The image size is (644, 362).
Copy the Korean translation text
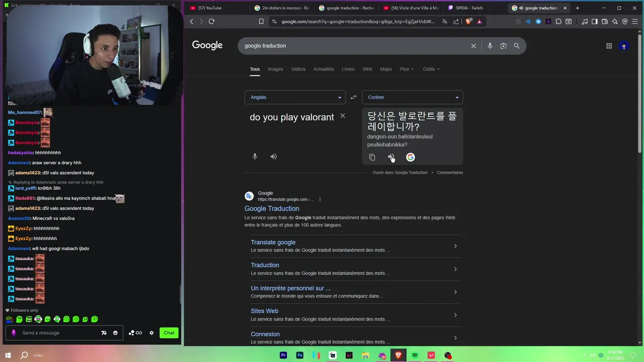(x=372, y=157)
